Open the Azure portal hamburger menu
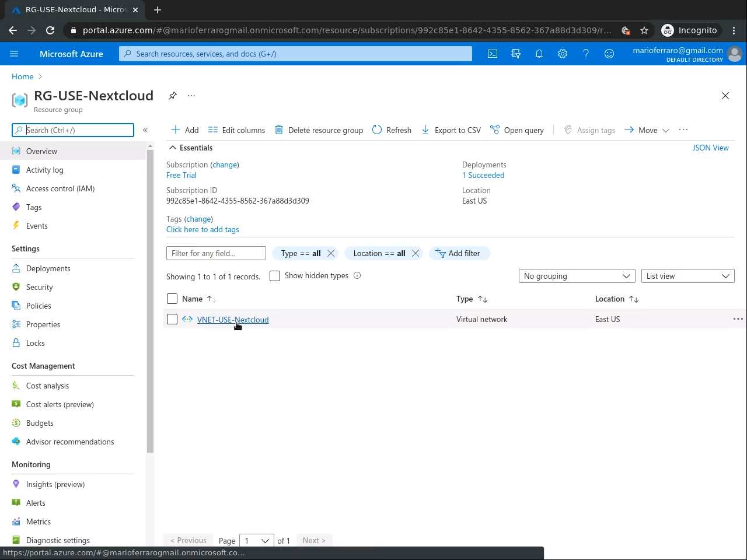The image size is (747, 560). (x=14, y=54)
